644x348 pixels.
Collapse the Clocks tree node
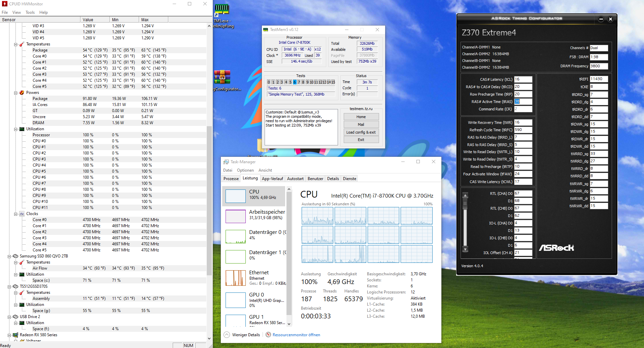(x=15, y=214)
